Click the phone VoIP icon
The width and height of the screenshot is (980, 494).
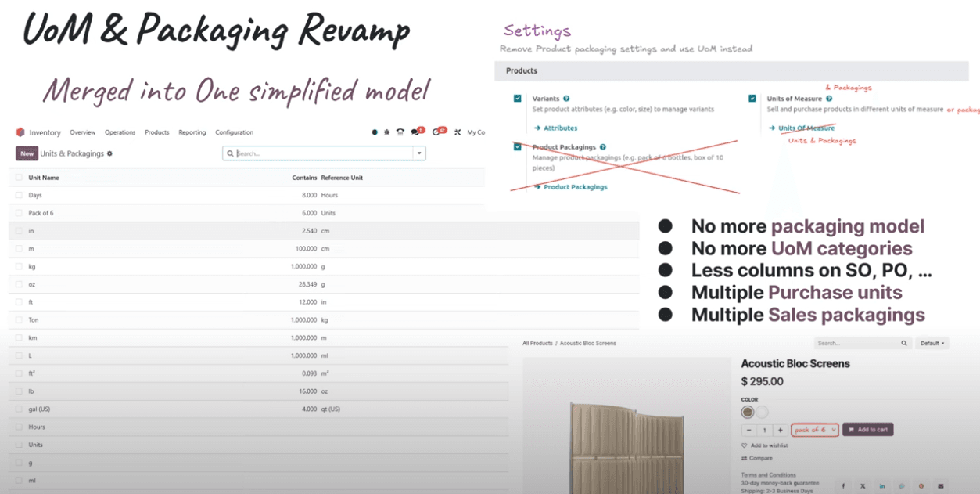point(400,132)
